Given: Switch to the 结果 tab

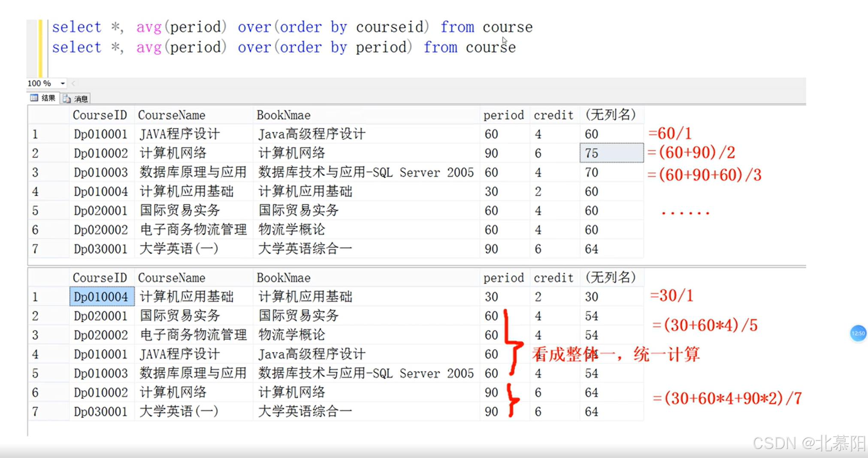Looking at the screenshot, I should pyautogui.click(x=43, y=98).
